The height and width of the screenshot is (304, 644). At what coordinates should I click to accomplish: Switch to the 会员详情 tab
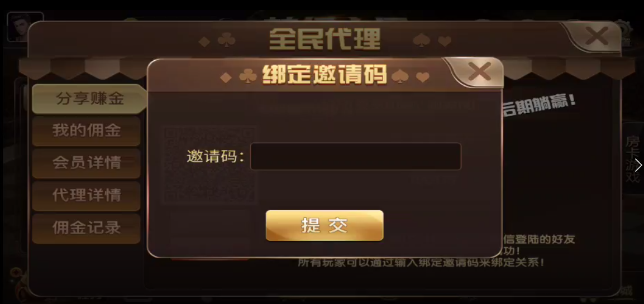[87, 163]
